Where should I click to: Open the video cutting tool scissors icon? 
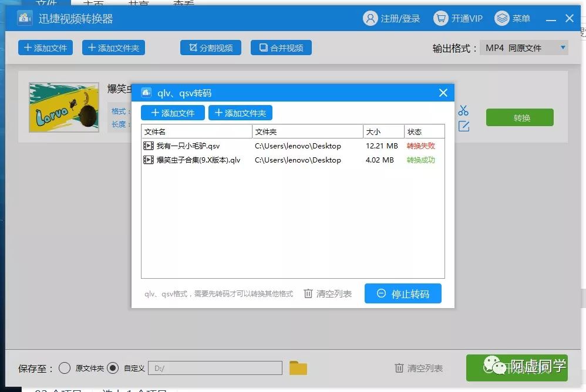coord(463,109)
